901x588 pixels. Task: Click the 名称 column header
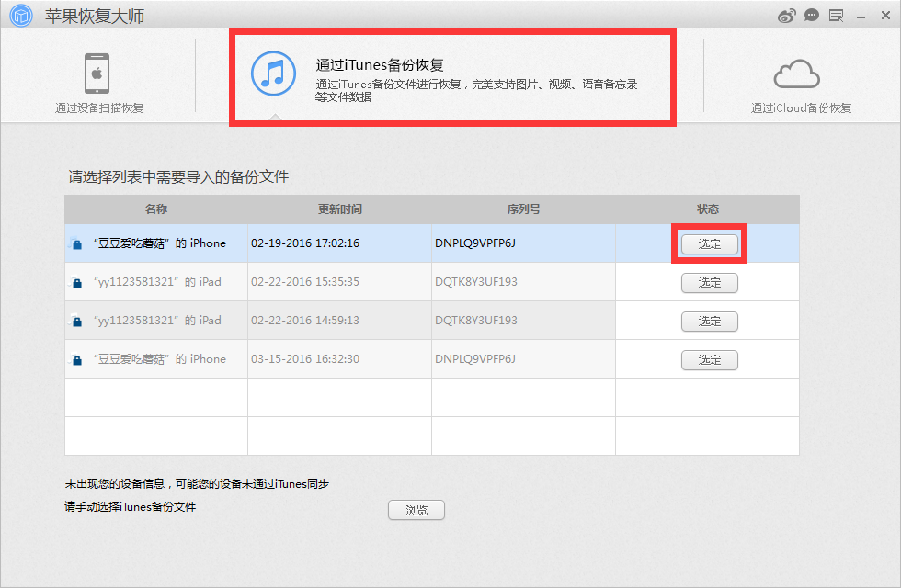coord(156,209)
